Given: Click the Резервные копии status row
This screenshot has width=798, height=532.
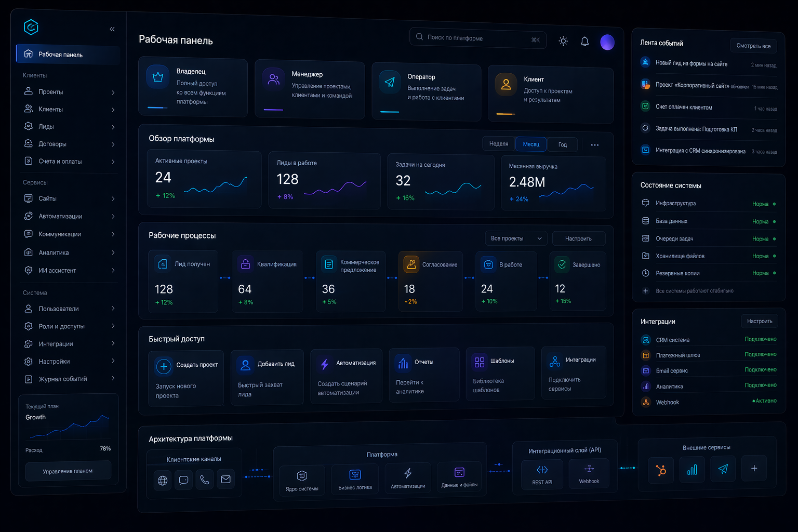Looking at the screenshot, I should pyautogui.click(x=709, y=273).
